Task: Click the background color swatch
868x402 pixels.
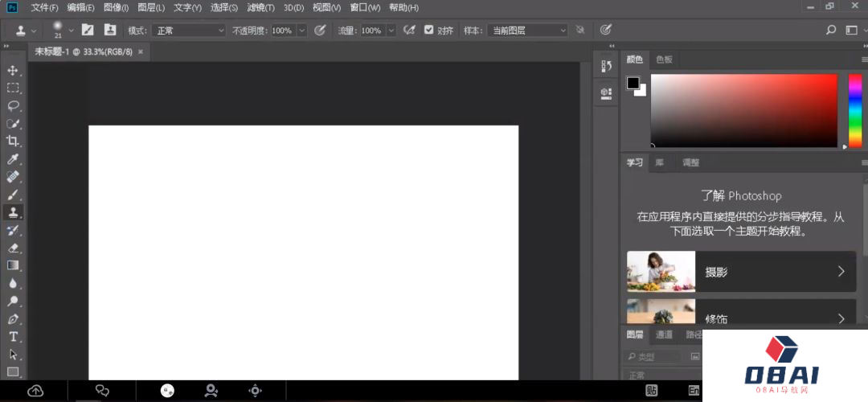Action: click(641, 92)
